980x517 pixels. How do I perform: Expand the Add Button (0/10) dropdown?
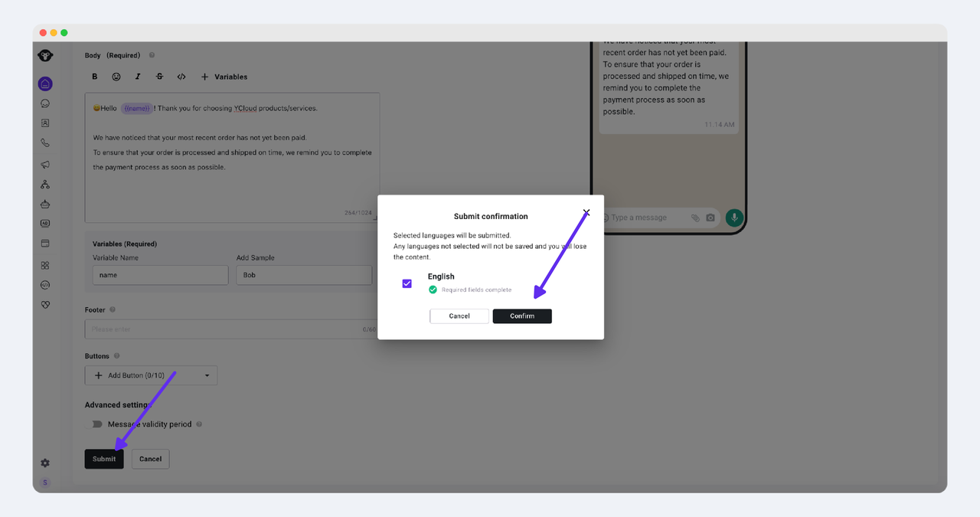click(151, 375)
